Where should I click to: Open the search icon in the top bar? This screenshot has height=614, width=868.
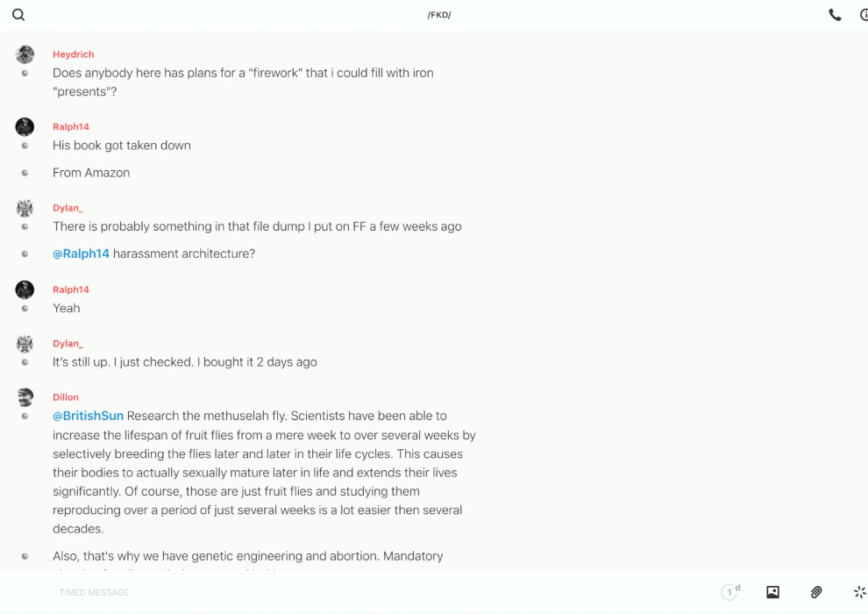pyautogui.click(x=18, y=15)
